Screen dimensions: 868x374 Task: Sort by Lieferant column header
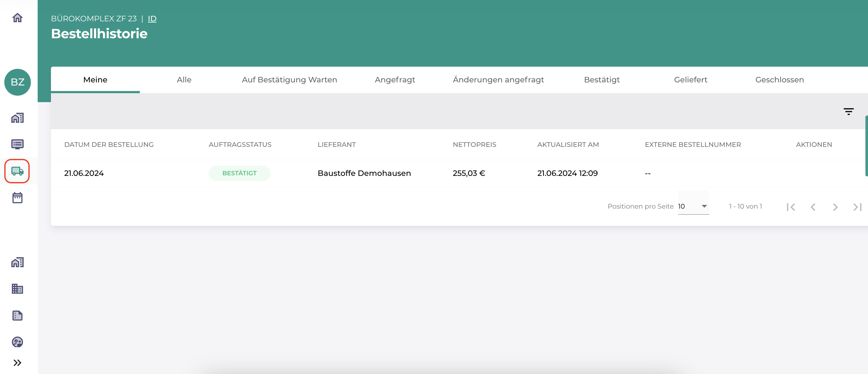click(336, 144)
